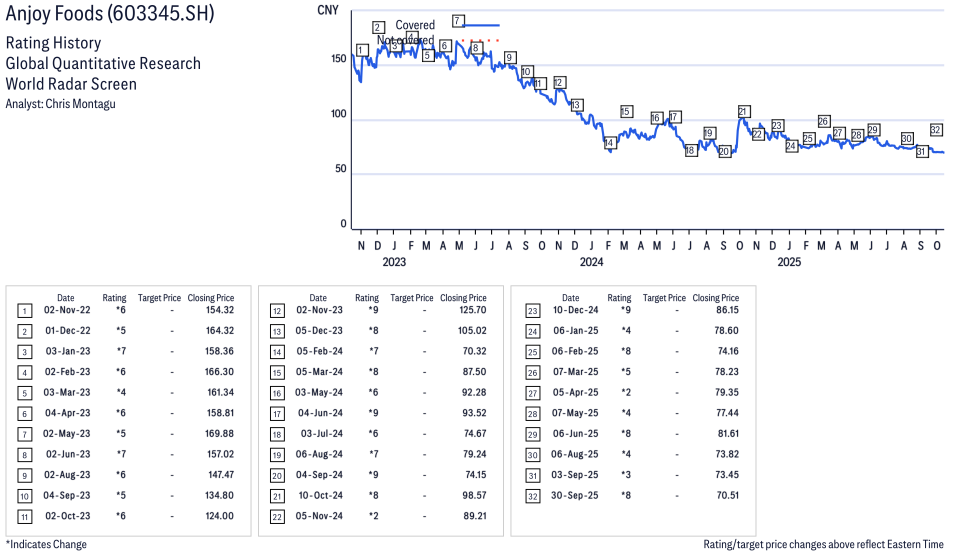955x551 pixels.
Task: Select the 10-Oct-24 table row date
Action: pyautogui.click(x=318, y=496)
